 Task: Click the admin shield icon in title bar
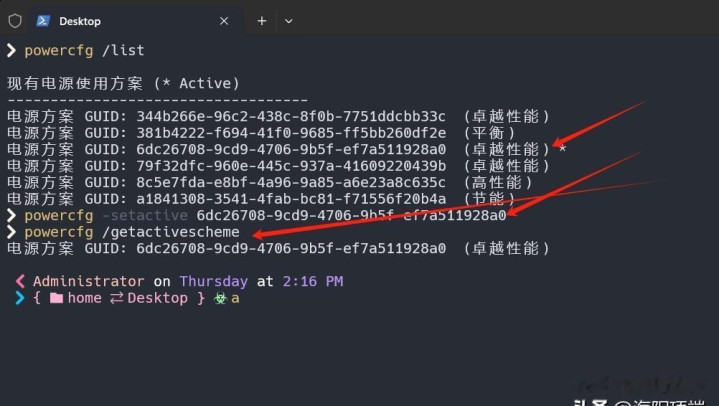click(15, 20)
